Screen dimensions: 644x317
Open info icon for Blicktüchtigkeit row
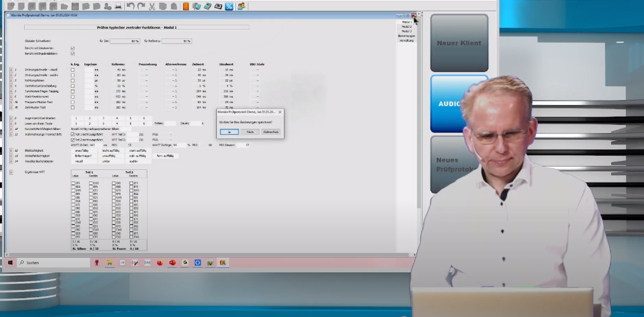(11, 150)
